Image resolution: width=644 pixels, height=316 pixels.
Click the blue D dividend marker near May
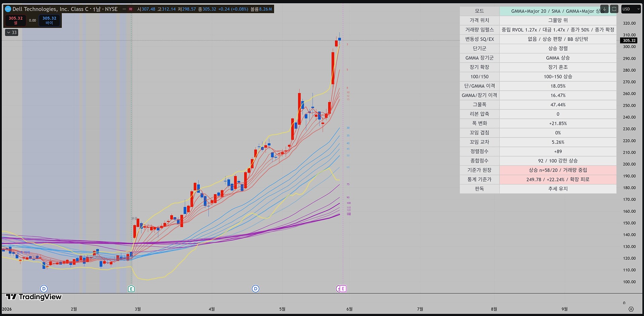(x=256, y=289)
